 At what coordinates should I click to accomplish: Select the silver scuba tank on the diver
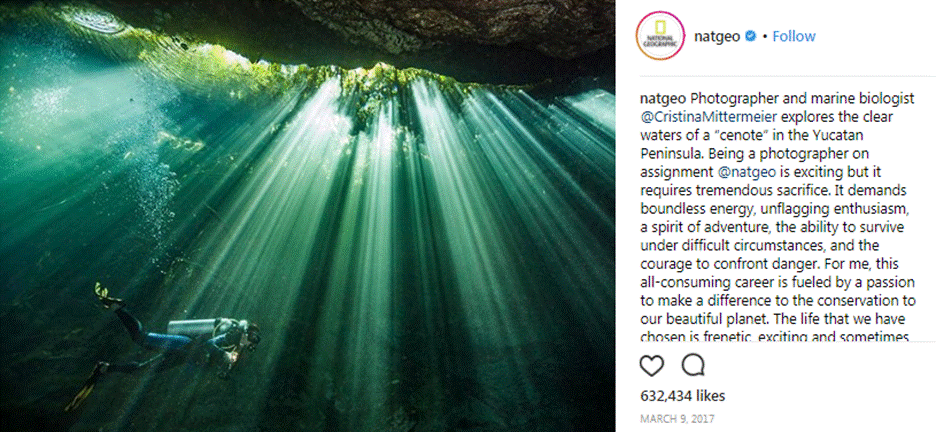[x=192, y=328]
